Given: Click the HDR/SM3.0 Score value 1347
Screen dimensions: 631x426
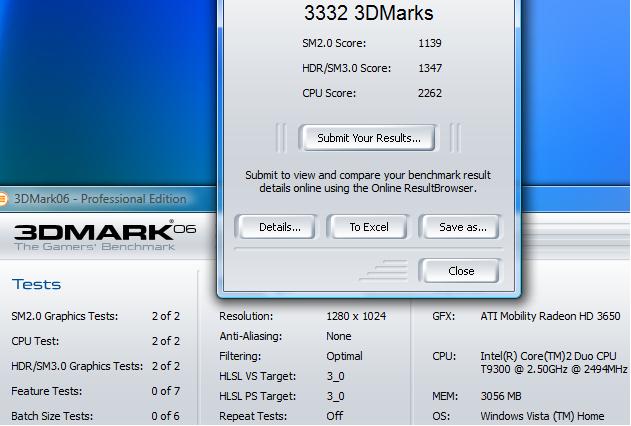Looking at the screenshot, I should 430,68.
